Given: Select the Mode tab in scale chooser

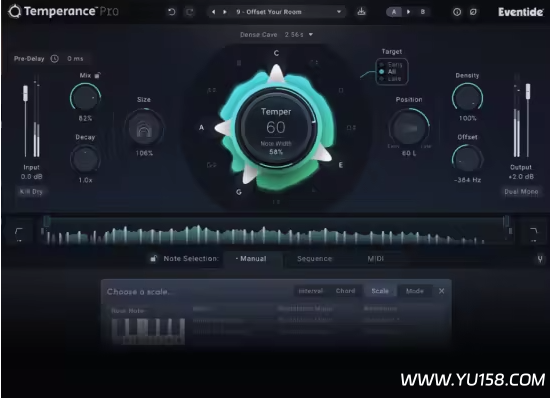Looking at the screenshot, I should [415, 291].
